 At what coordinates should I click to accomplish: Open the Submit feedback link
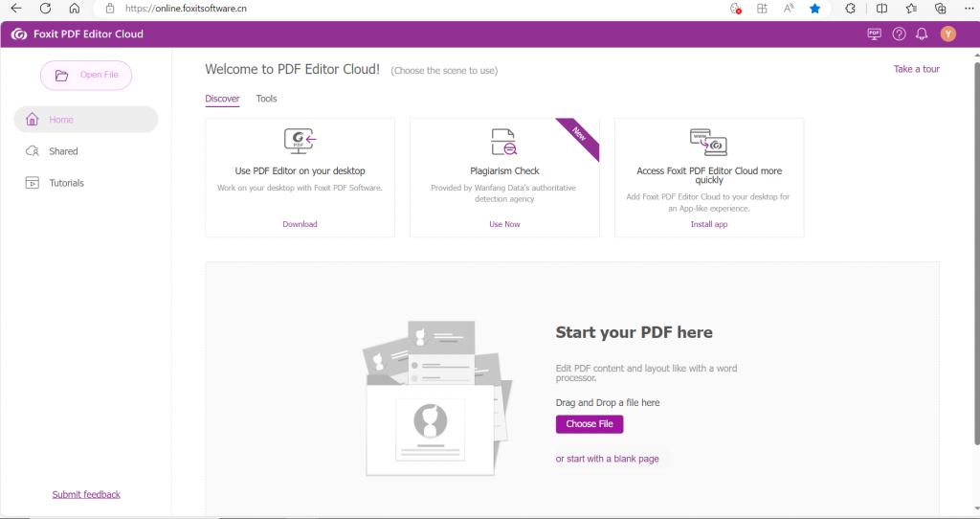click(86, 494)
